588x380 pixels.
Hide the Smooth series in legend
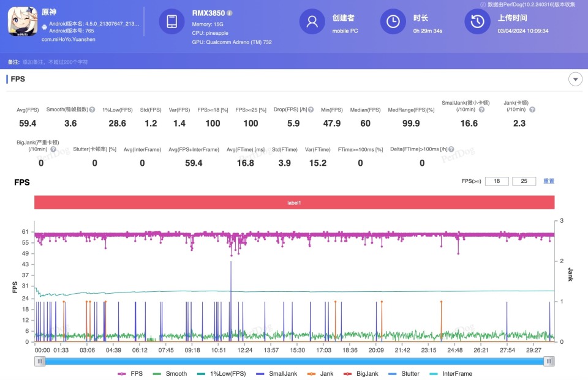pos(171,373)
